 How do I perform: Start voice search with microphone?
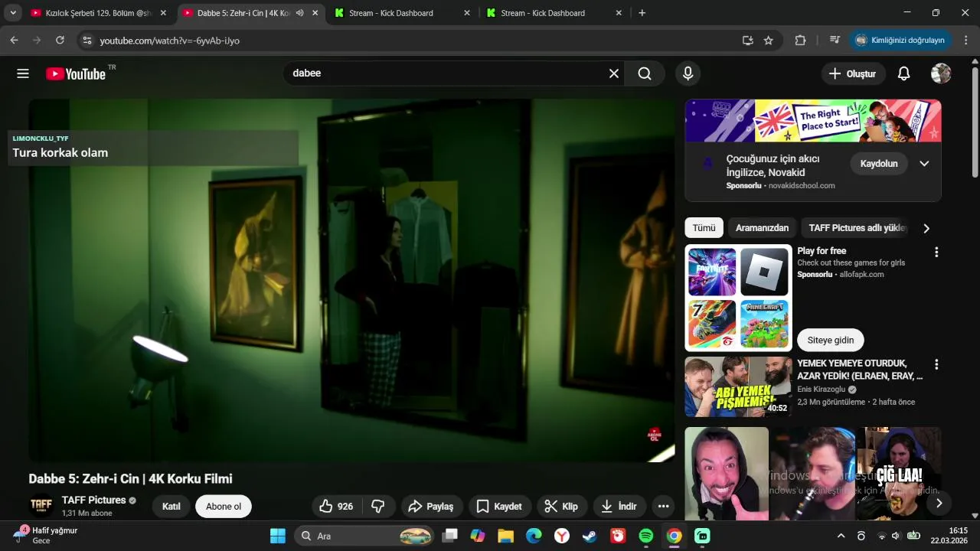pyautogui.click(x=688, y=73)
